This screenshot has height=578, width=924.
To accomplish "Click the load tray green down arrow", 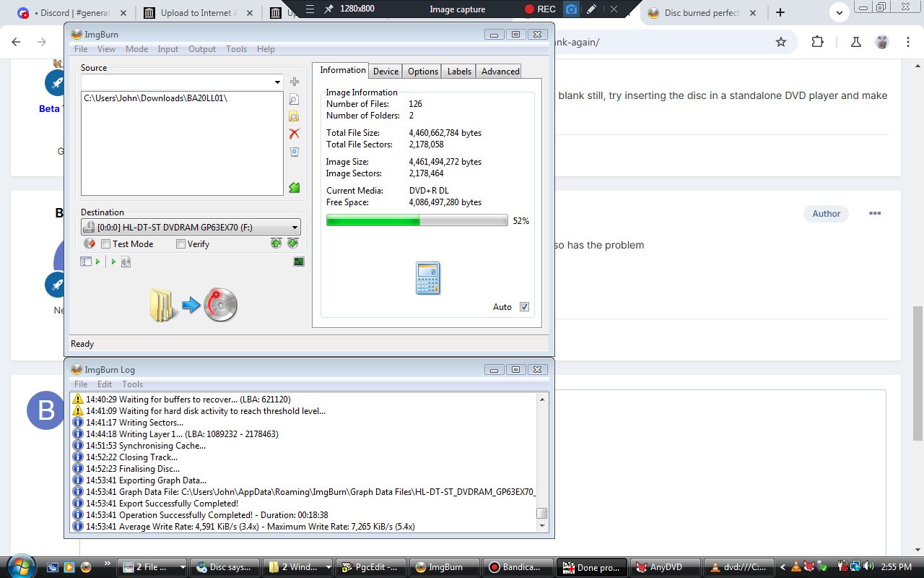I will click(x=292, y=243).
